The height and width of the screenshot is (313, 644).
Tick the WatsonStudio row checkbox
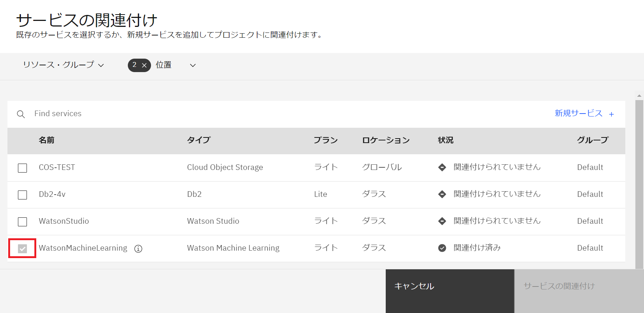22,222
